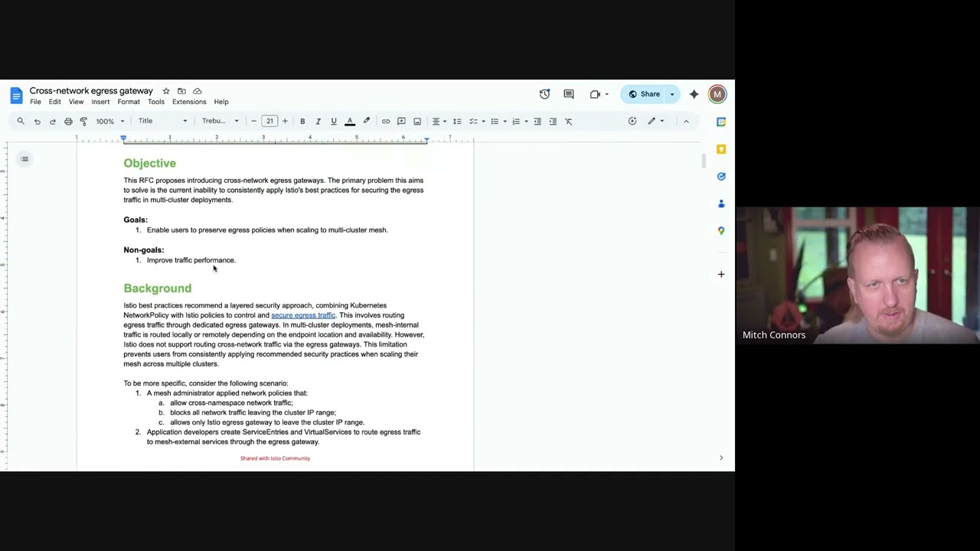The height and width of the screenshot is (551, 980).
Task: Open the File menu
Action: [x=35, y=102]
